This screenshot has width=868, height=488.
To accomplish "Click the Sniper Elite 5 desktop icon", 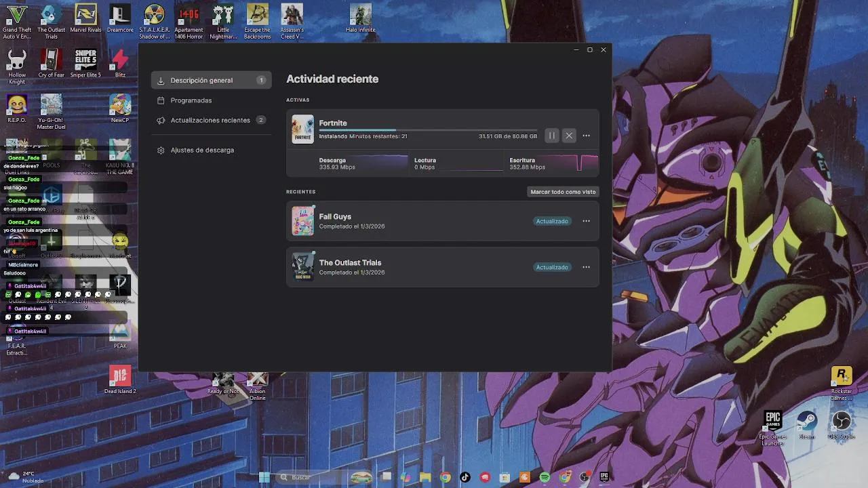I will click(x=85, y=64).
